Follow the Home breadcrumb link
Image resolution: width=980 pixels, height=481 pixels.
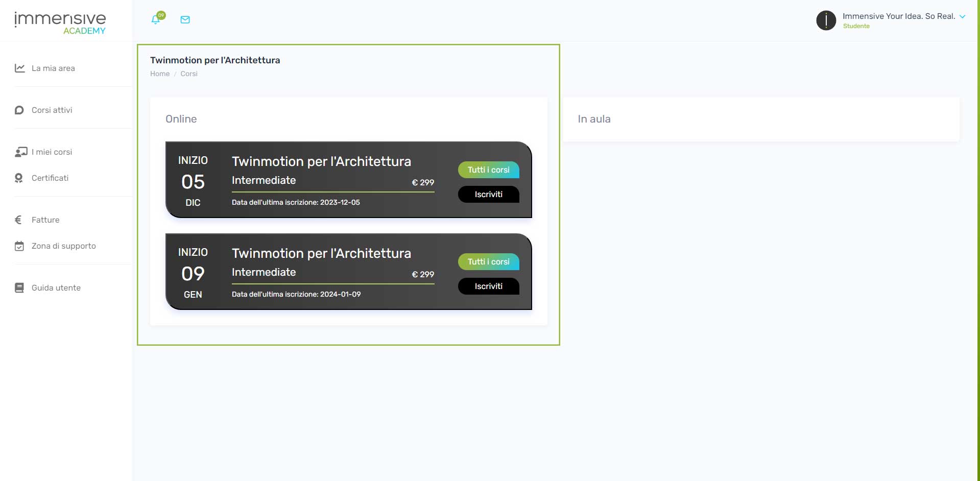coord(159,74)
